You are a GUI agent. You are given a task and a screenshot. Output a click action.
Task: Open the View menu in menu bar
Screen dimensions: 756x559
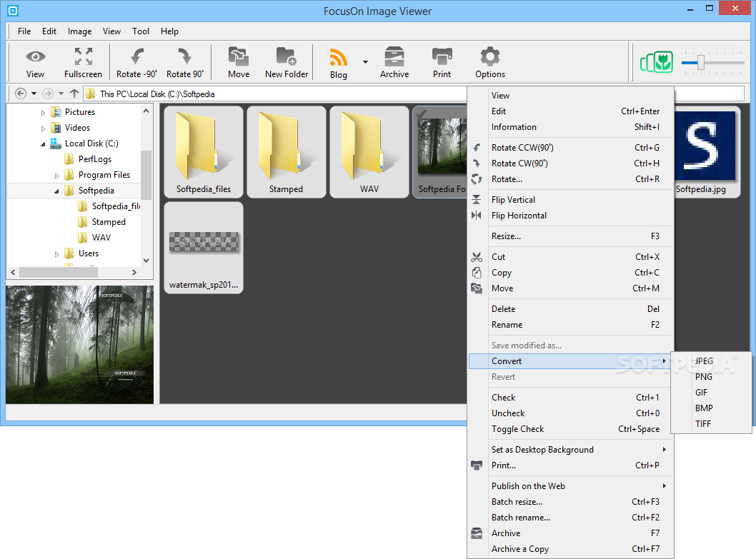point(111,31)
